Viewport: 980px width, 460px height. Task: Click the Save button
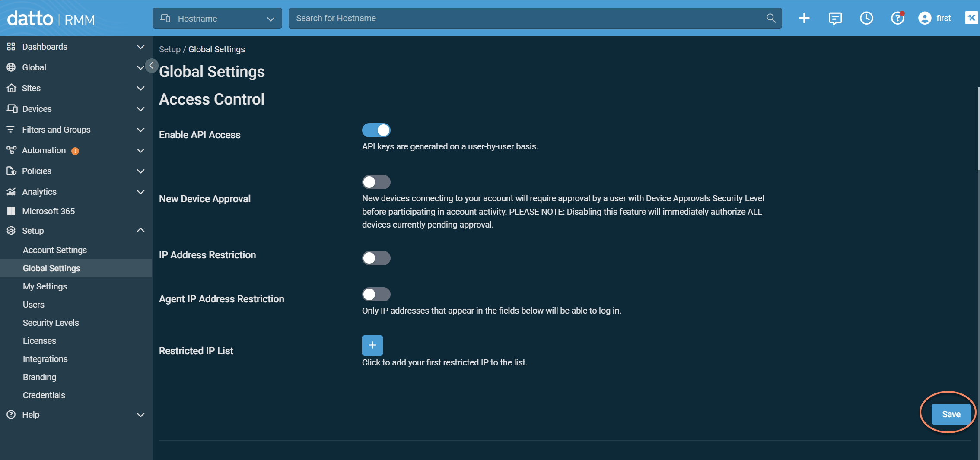[951, 414]
